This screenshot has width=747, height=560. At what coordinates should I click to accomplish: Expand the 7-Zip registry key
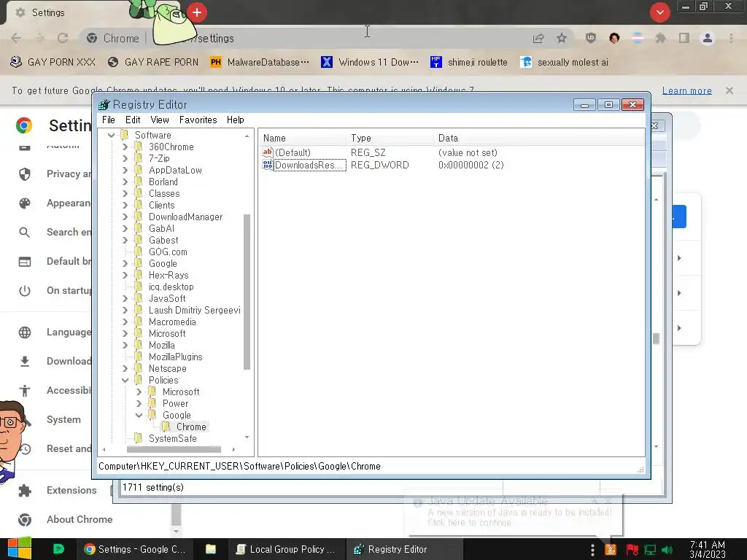point(125,158)
